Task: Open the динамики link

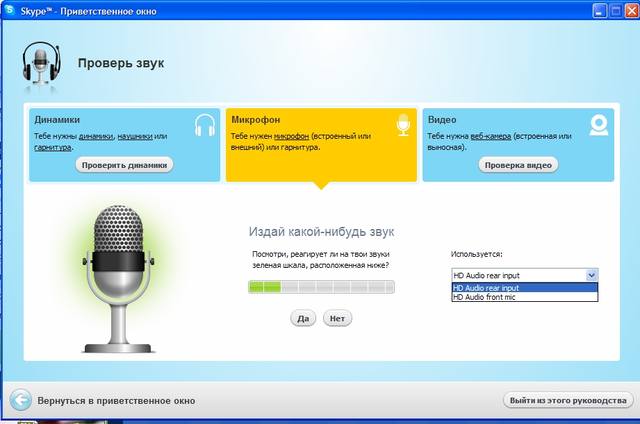Action: [96, 136]
